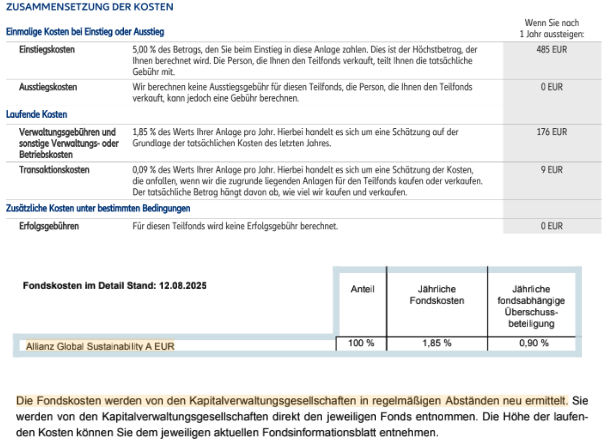Image resolution: width=605 pixels, height=443 pixels.
Task: Click the 'Erfolgsgebühren' row label
Action: pos(52,227)
